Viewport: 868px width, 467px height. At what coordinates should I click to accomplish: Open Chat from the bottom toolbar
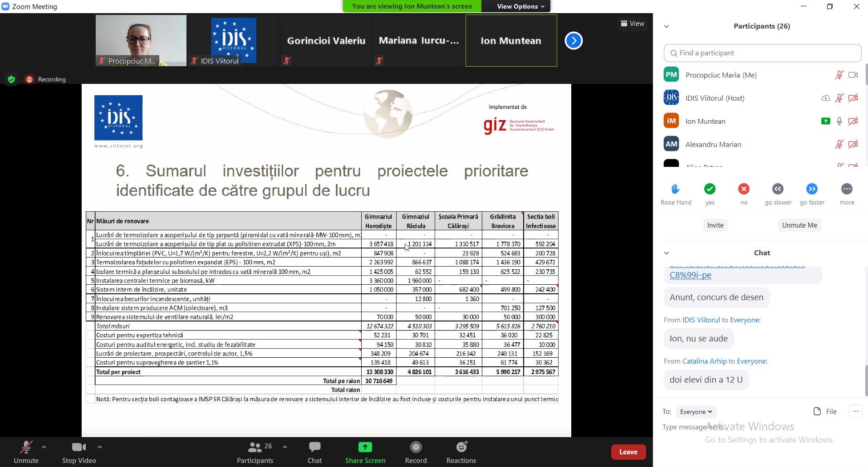314,452
